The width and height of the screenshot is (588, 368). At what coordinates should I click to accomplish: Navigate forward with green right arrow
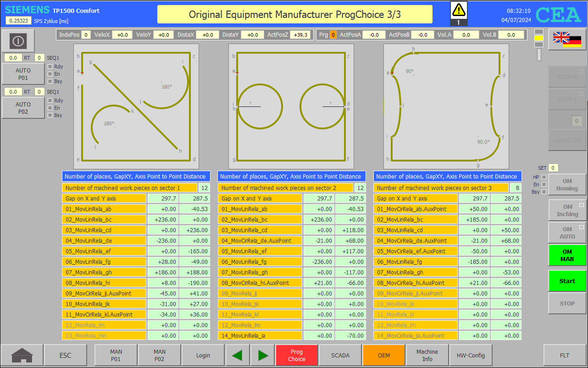[x=263, y=355]
